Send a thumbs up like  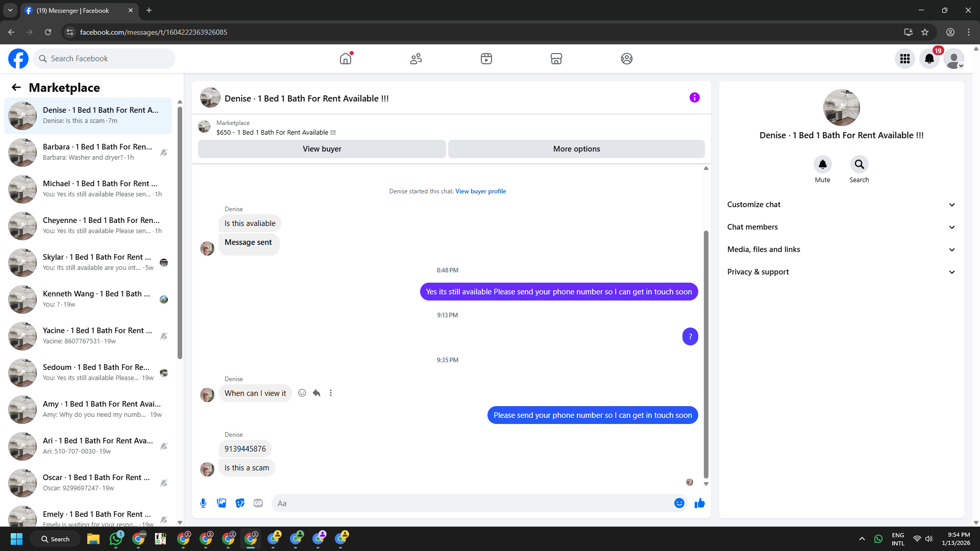point(699,503)
